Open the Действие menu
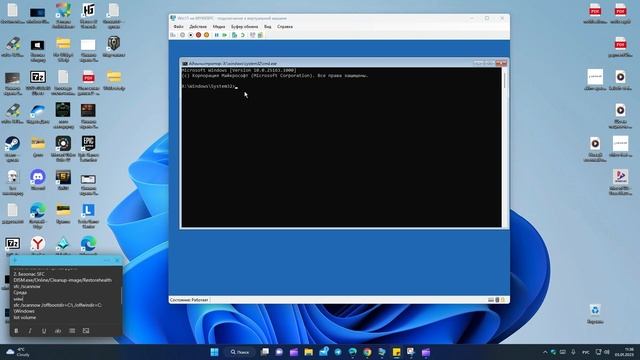This screenshot has width=640, height=360. click(198, 27)
